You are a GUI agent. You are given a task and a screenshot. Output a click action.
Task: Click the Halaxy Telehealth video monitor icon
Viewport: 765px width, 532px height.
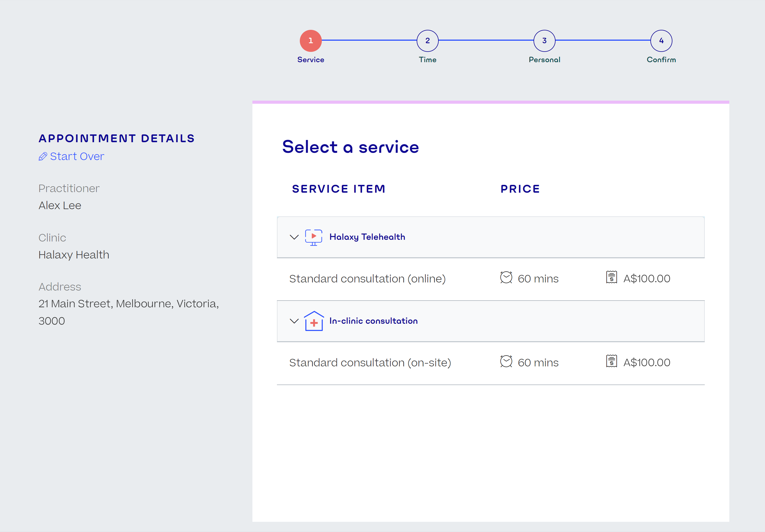point(313,237)
